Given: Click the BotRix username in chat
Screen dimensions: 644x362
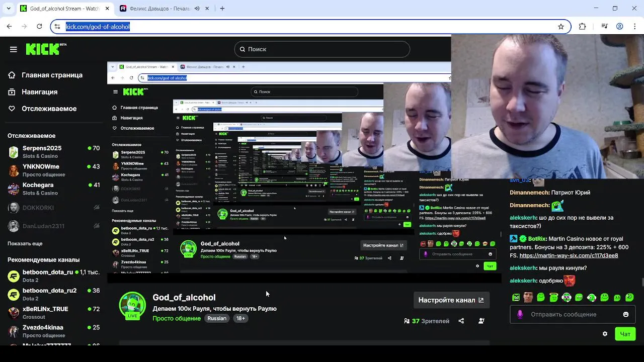Looking at the screenshot, I should click(x=537, y=239).
